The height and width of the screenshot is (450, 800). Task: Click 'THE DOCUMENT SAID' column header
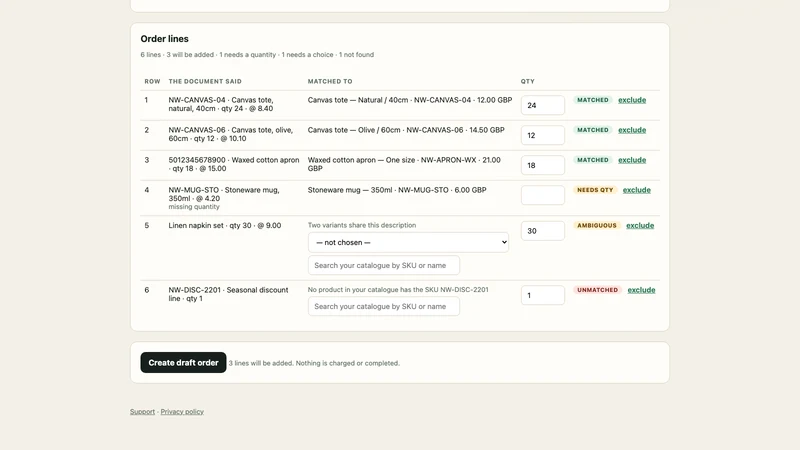(x=205, y=81)
